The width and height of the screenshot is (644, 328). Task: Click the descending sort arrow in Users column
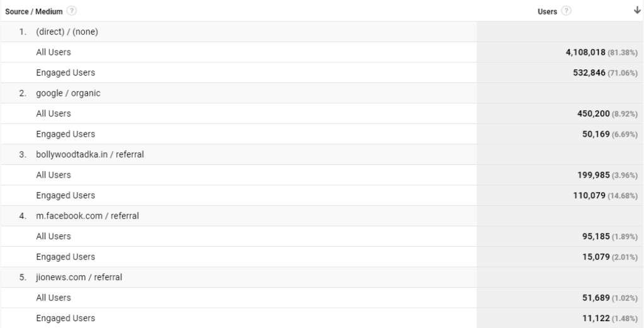[637, 11]
